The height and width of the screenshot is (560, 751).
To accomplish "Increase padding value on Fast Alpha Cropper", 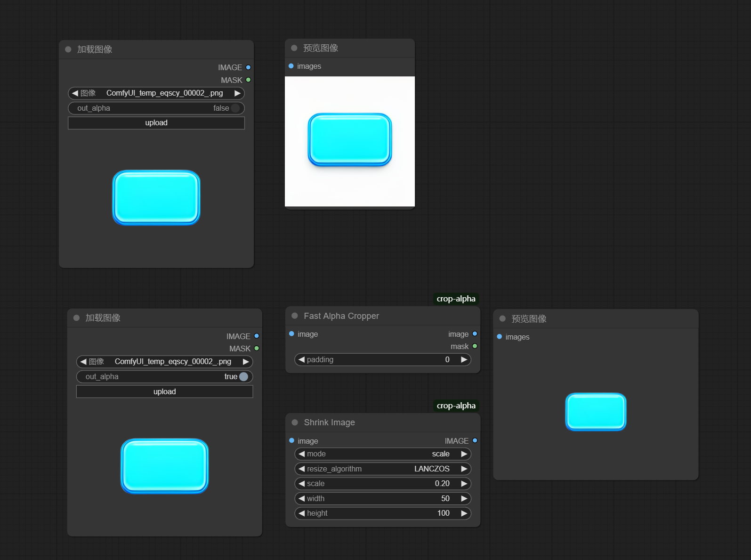I will pyautogui.click(x=464, y=359).
